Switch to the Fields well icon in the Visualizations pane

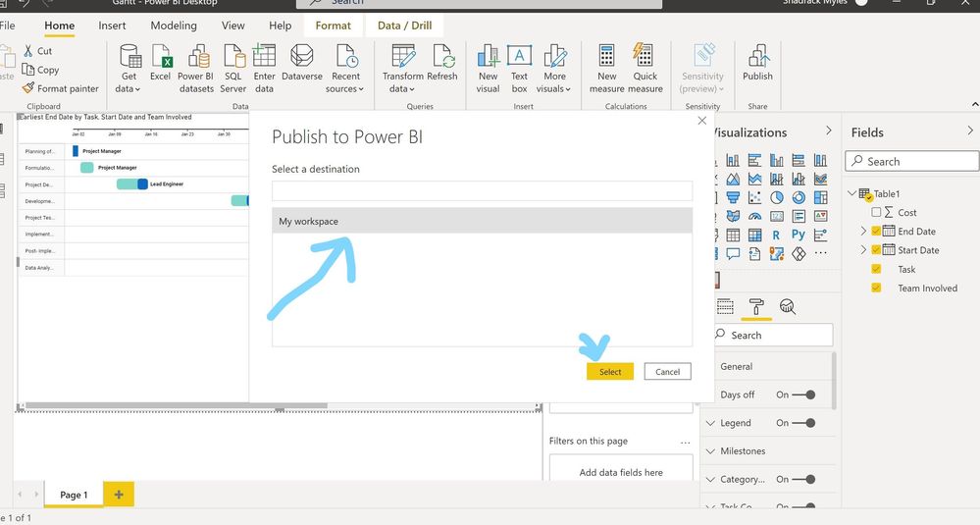pyautogui.click(x=725, y=306)
